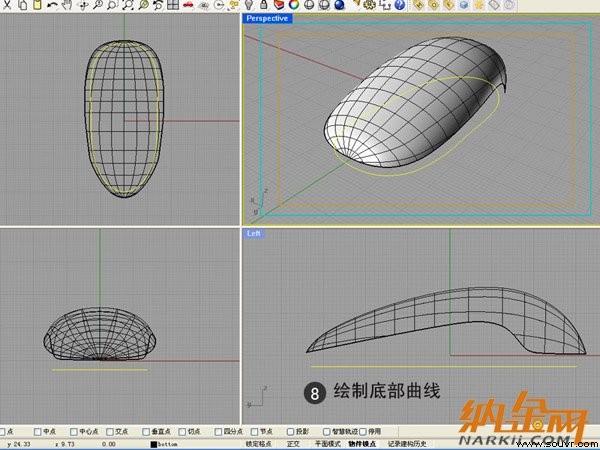Click the Undo view change icon
Image resolution: width=600 pixels, height=450 pixels.
click(158, 5)
